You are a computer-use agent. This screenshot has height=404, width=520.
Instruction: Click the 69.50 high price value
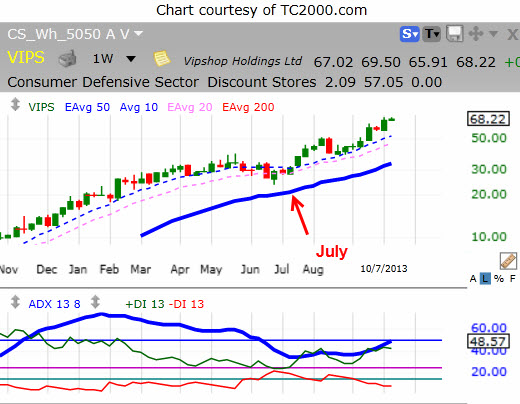tap(381, 62)
